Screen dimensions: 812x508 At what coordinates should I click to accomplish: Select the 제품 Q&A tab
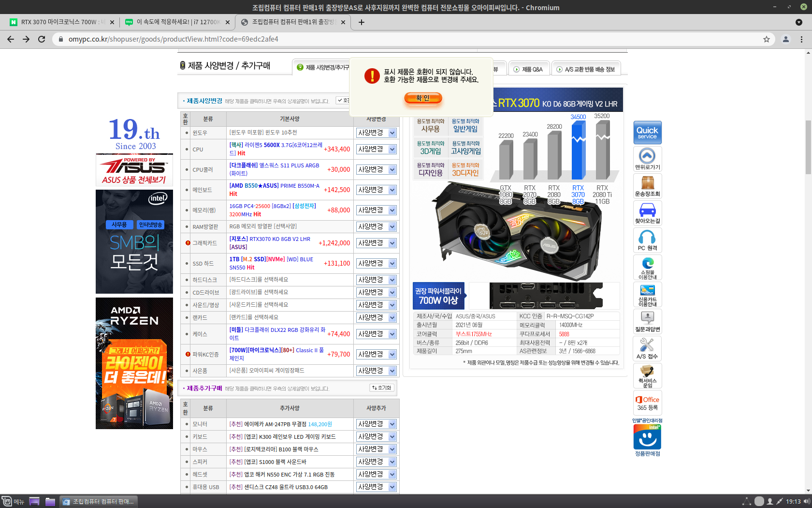tap(528, 69)
